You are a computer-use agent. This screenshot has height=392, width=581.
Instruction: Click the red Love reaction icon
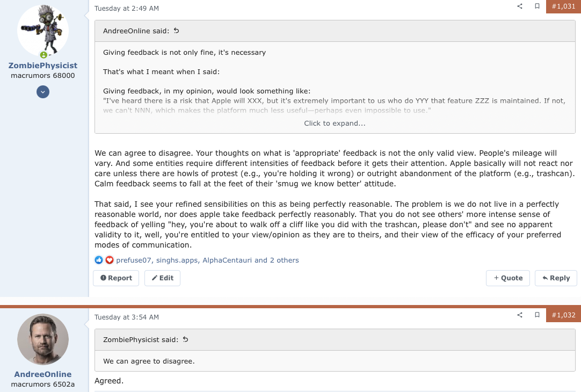point(109,260)
